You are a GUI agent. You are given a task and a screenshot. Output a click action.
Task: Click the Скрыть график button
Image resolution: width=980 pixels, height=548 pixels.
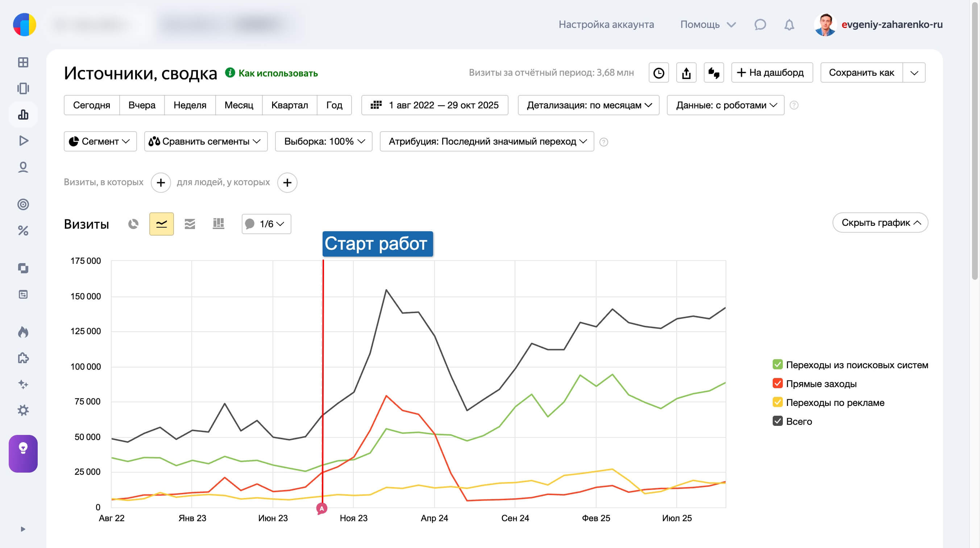(x=880, y=223)
